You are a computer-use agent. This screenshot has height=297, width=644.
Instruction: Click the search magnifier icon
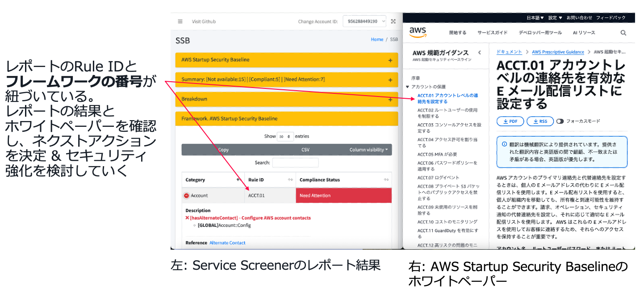coord(623,33)
